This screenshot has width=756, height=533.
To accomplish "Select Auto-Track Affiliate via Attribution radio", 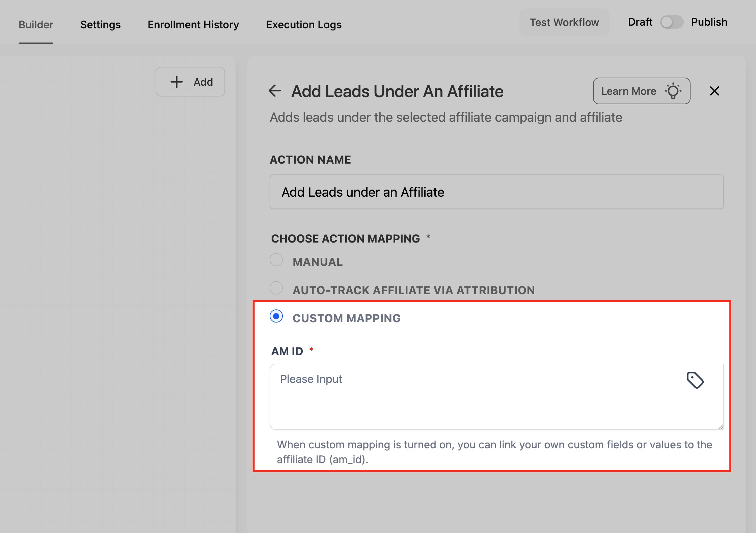I will click(x=276, y=288).
